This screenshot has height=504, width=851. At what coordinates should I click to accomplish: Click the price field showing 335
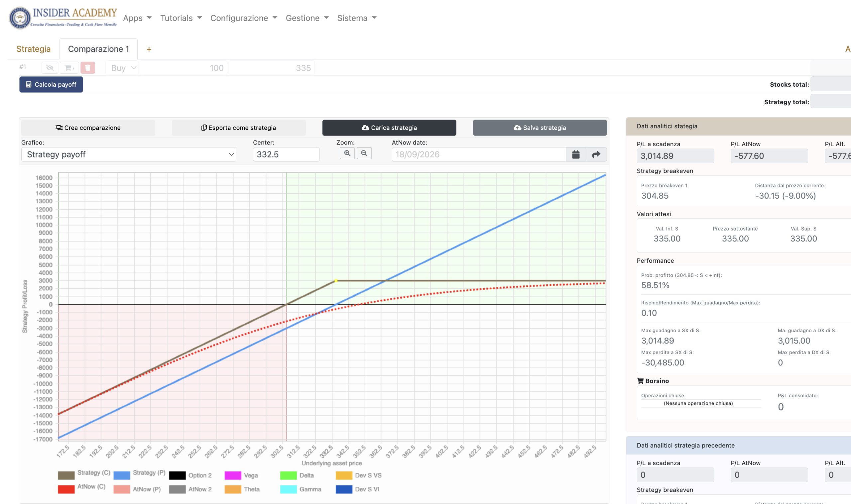pyautogui.click(x=272, y=68)
